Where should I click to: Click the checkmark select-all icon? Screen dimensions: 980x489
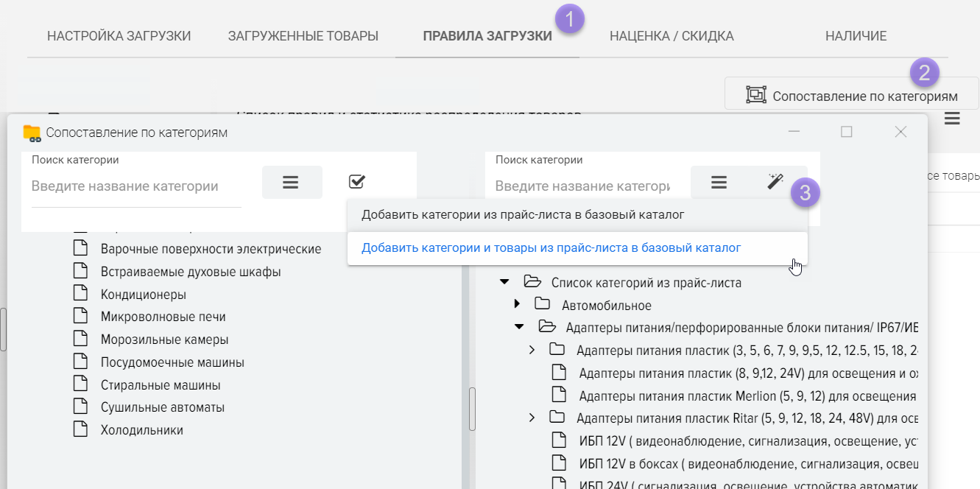click(357, 182)
